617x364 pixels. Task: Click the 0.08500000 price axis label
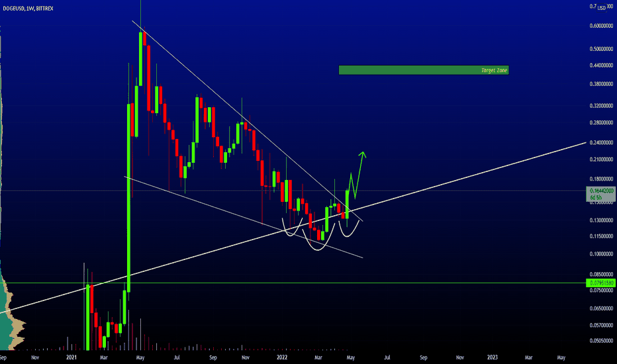click(x=601, y=274)
